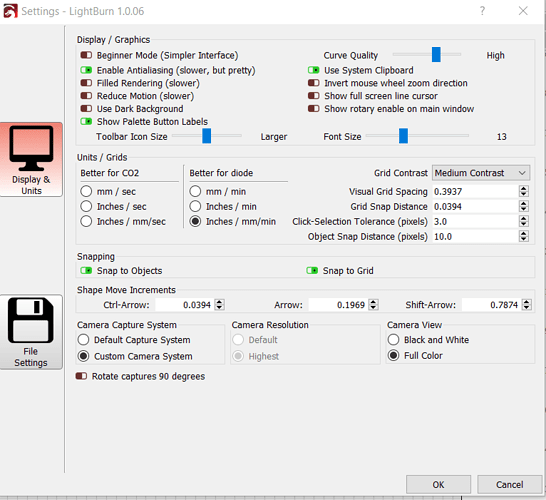Image resolution: width=546 pixels, height=500 pixels.
Task: Open the Grid Contrast dropdown
Action: pyautogui.click(x=481, y=173)
